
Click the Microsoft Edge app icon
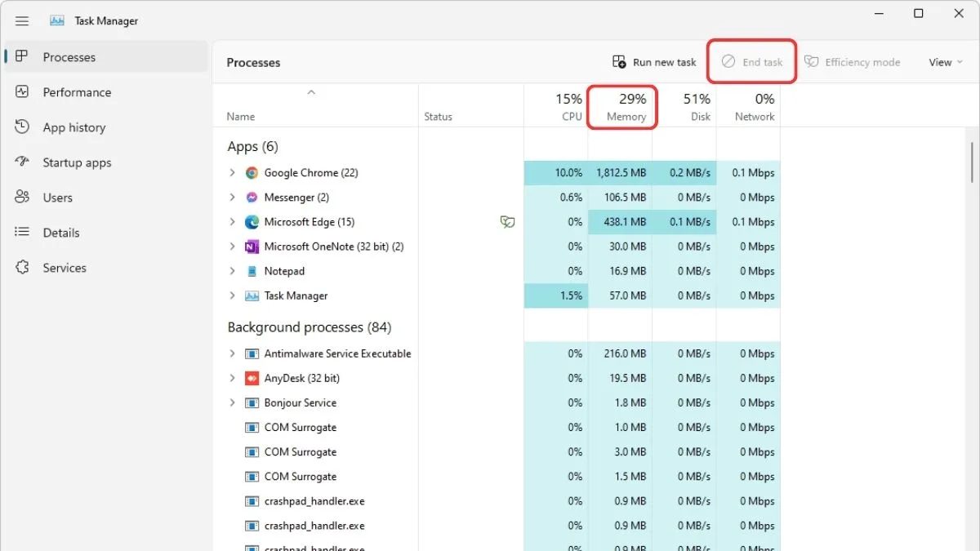coord(252,222)
